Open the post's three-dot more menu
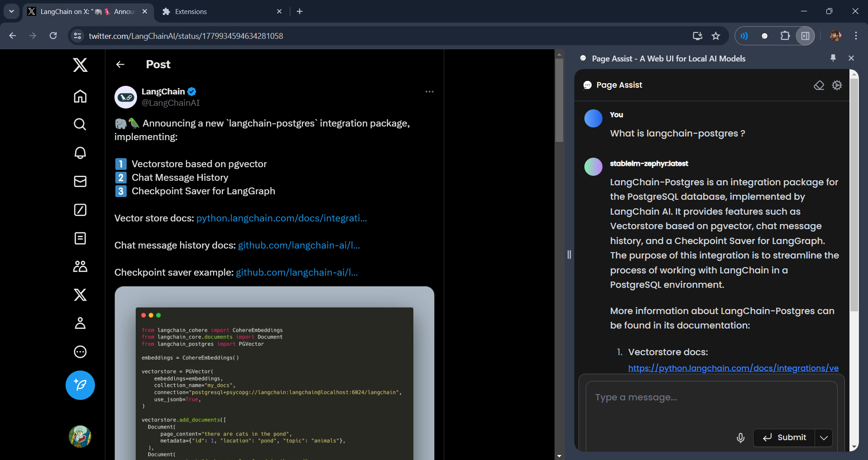The image size is (868, 460). [429, 92]
